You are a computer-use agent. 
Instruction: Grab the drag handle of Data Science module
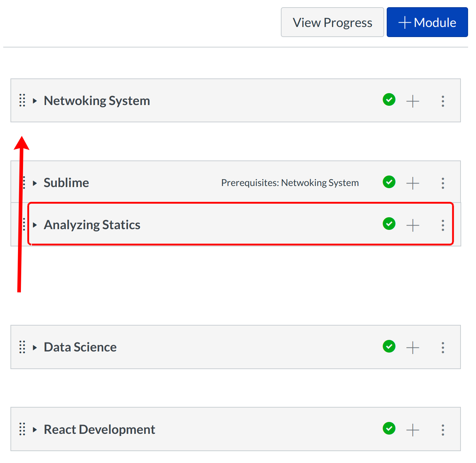pos(22,347)
